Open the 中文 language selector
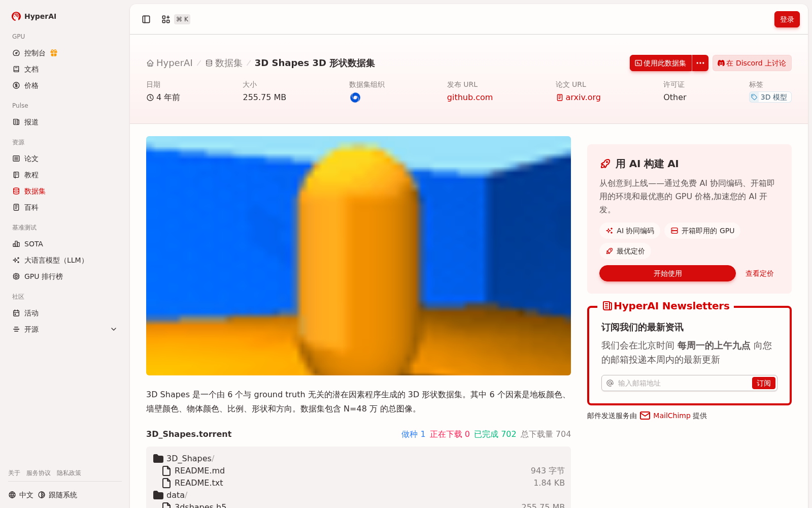 [x=21, y=495]
